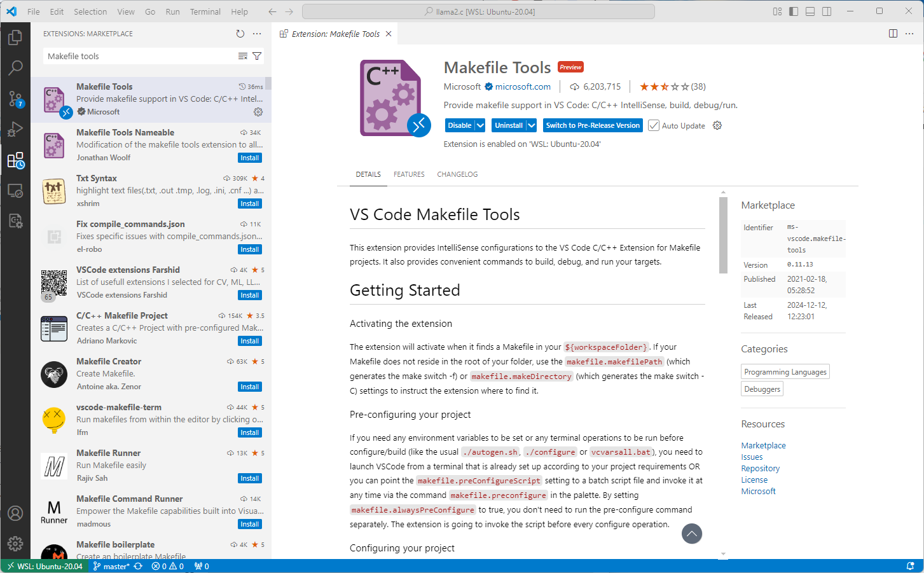The width and height of the screenshot is (924, 573).
Task: Open the File menu
Action: click(34, 11)
